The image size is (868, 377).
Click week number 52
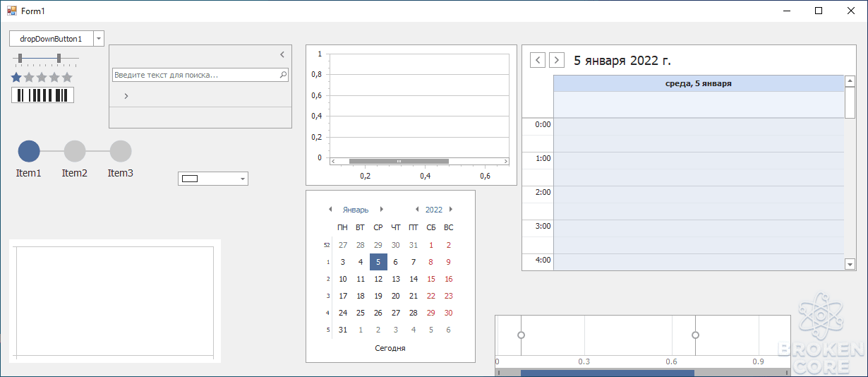(326, 245)
